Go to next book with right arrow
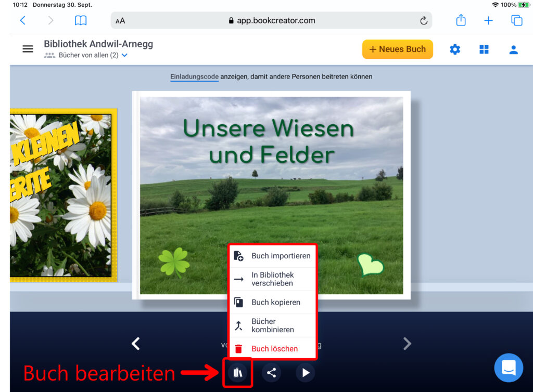Screen dimensions: 533x392 pyautogui.click(x=407, y=344)
